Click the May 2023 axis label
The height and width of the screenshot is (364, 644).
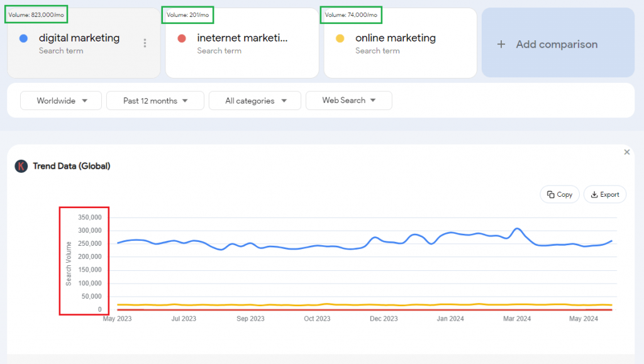(x=117, y=319)
